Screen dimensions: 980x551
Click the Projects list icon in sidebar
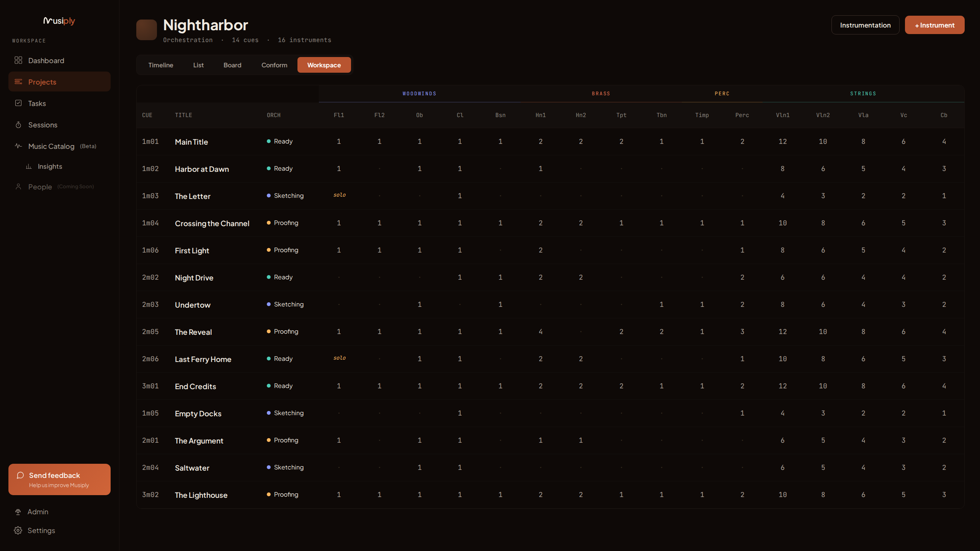tap(18, 82)
